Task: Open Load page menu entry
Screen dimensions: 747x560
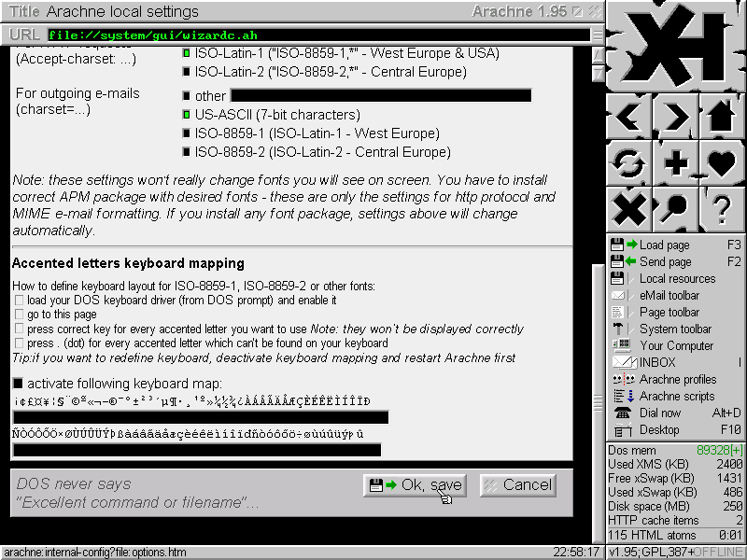Action: pyautogui.click(x=675, y=245)
